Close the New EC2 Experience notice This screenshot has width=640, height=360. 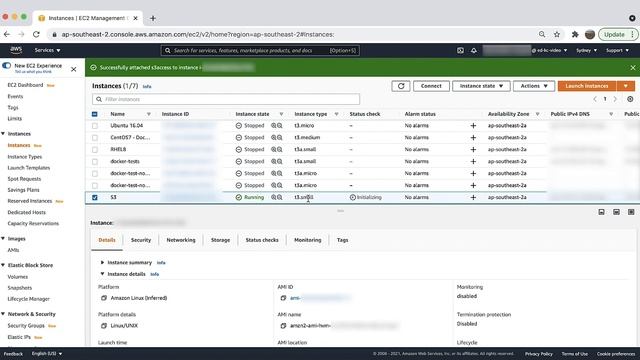tap(73, 69)
